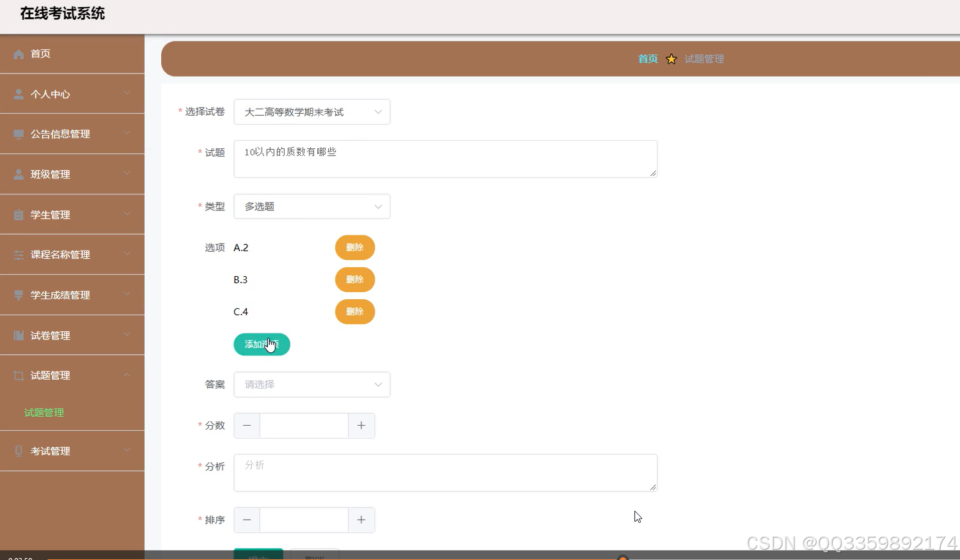
Task: Expand the 学生成绩管理 chevron
Action: point(127,294)
